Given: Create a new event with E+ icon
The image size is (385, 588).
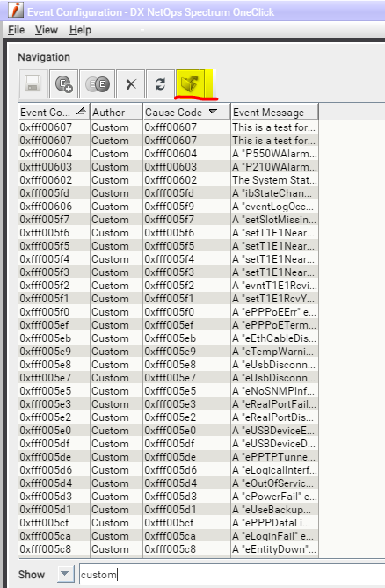Looking at the screenshot, I should [64, 83].
